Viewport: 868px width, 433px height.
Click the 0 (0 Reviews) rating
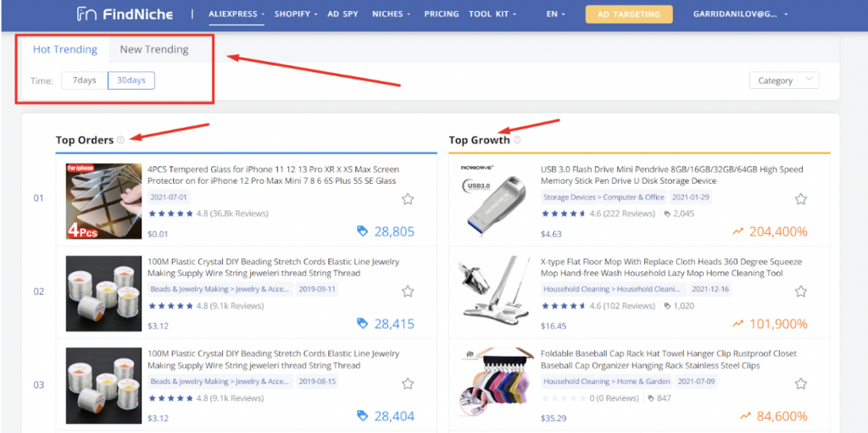(x=590, y=398)
